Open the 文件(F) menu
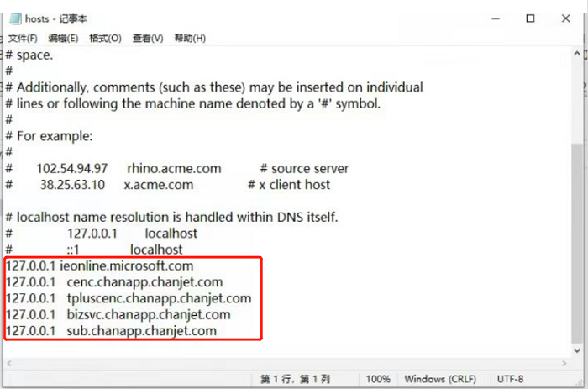 tap(23, 39)
